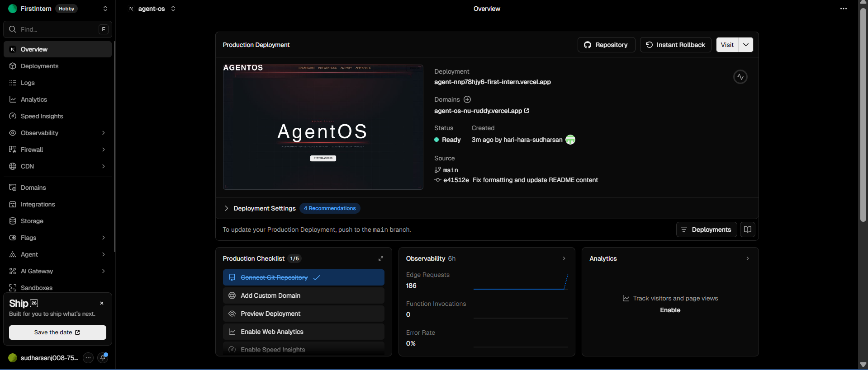Open user account options ellipsis
The image size is (868, 370).
[88, 358]
